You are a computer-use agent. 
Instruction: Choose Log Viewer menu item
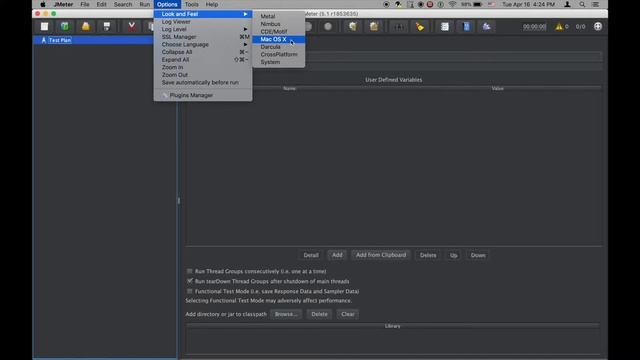(x=203, y=22)
